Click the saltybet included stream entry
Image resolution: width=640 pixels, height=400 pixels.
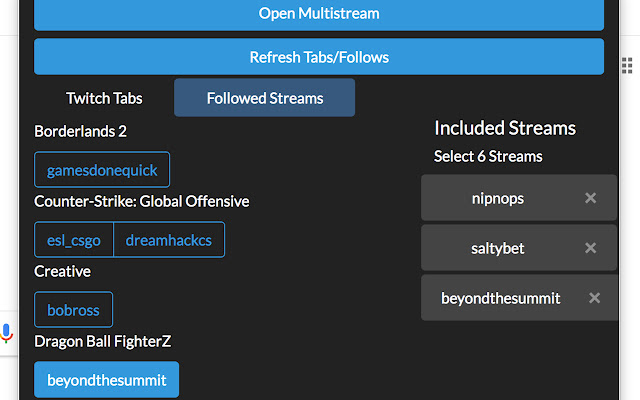point(519,248)
